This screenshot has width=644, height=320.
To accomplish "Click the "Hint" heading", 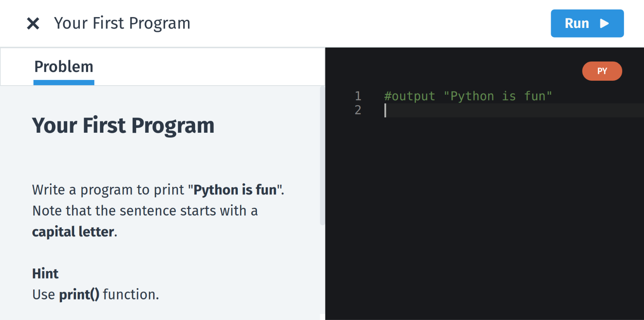I will coord(45,274).
